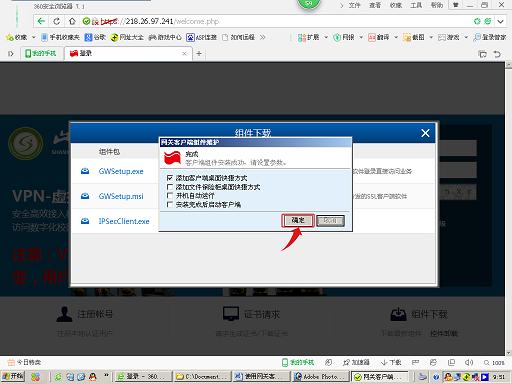The width and height of the screenshot is (512, 384).
Task: Open the 网银 toolbar item
Action: (x=344, y=37)
